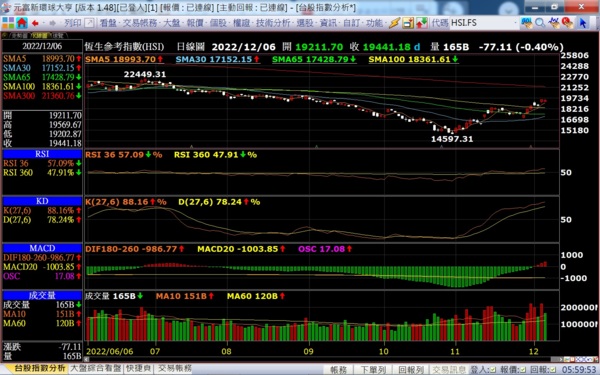Open the 選股 menu
The width and height of the screenshot is (600, 375).
pyautogui.click(x=306, y=23)
